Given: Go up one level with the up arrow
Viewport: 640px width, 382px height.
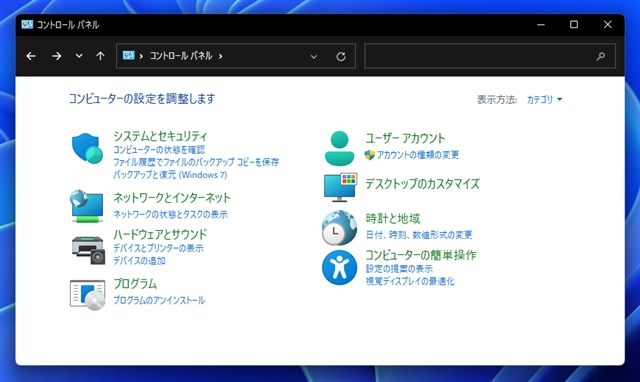Looking at the screenshot, I should coord(100,56).
